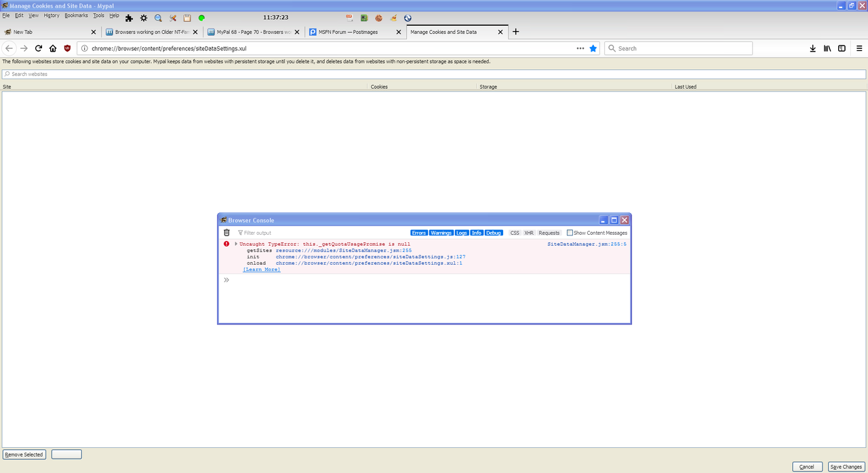Image resolution: width=868 pixels, height=473 pixels.
Task: Click the cookie icon in top toolbar
Action: (378, 18)
